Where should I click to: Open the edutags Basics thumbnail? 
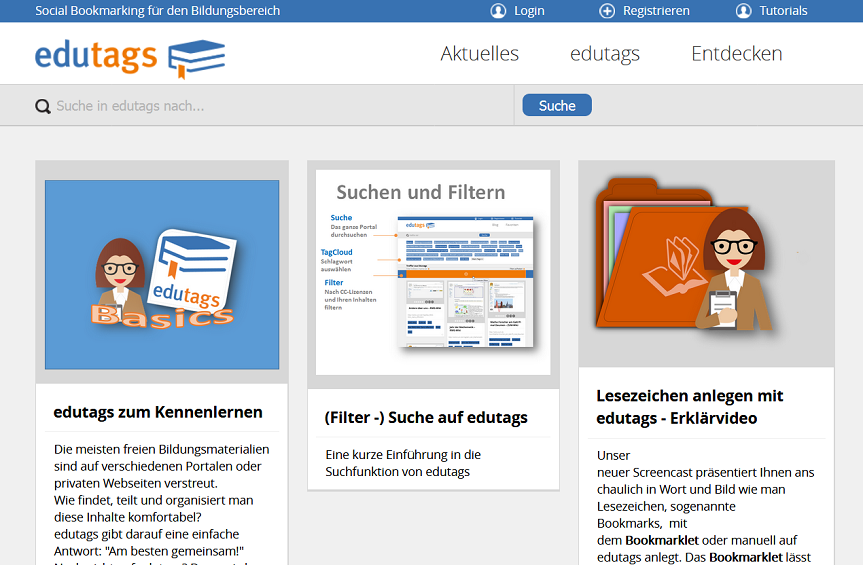(x=162, y=275)
